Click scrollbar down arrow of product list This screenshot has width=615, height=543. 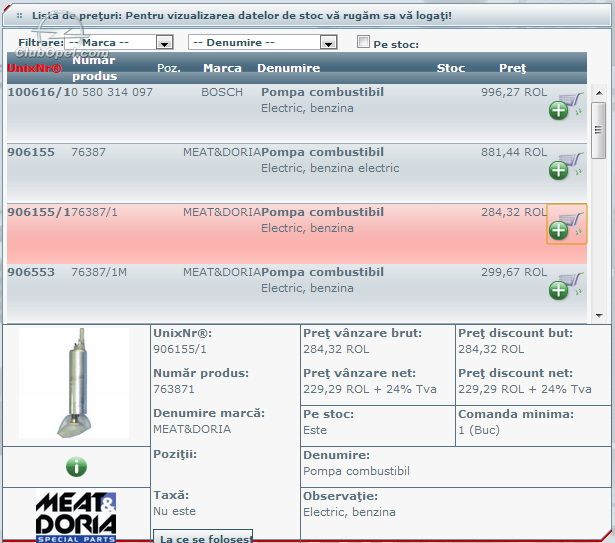pyautogui.click(x=599, y=315)
